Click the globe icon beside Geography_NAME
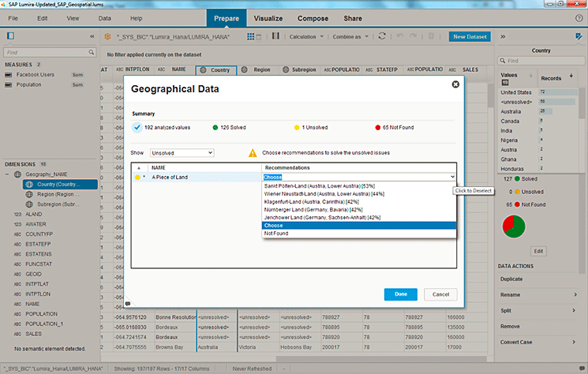The image size is (588, 374). [18, 174]
